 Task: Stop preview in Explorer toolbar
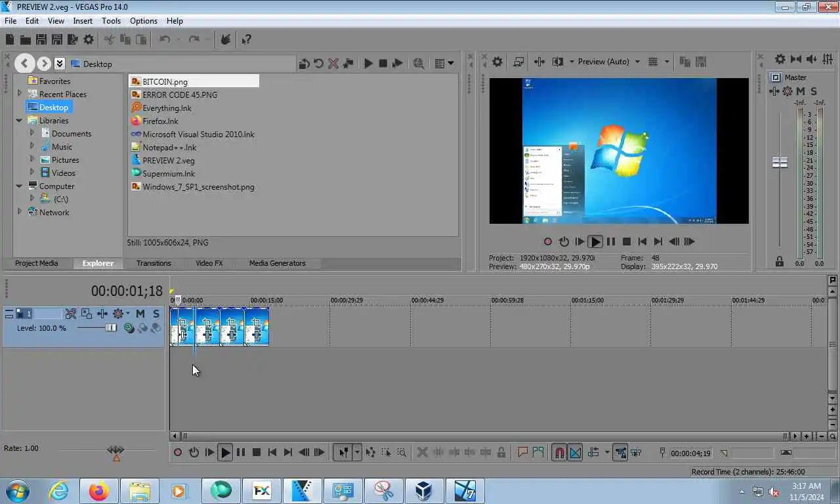pos(383,64)
